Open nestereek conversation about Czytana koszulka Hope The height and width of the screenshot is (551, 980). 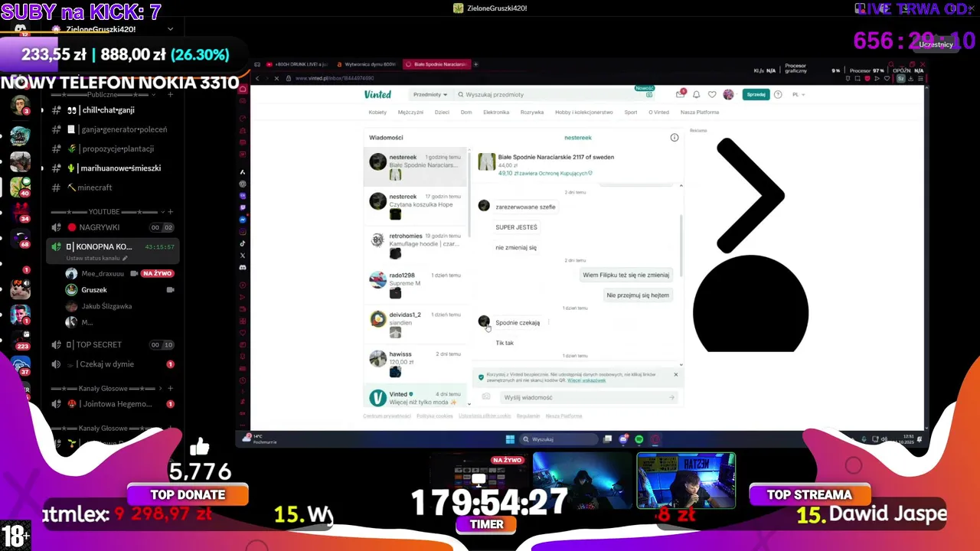(415, 205)
